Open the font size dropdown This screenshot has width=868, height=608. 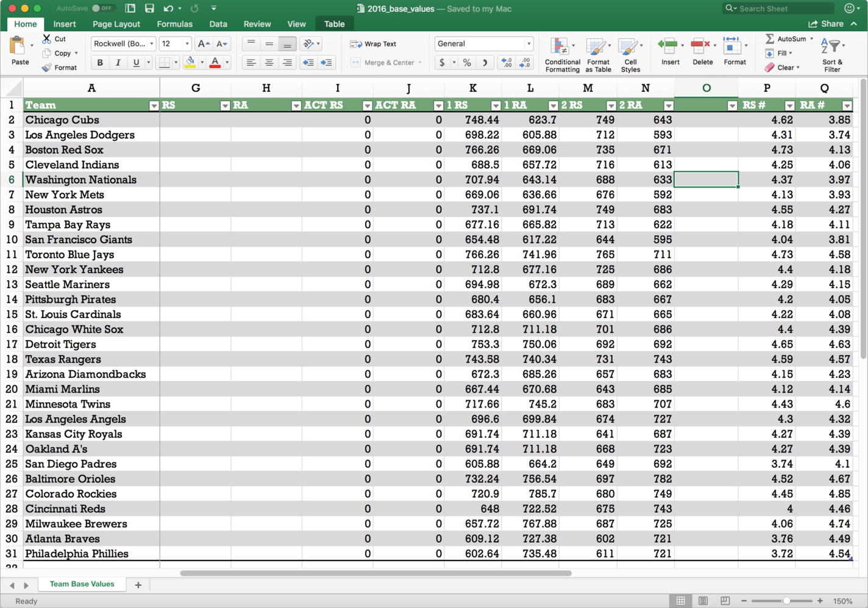pos(187,44)
